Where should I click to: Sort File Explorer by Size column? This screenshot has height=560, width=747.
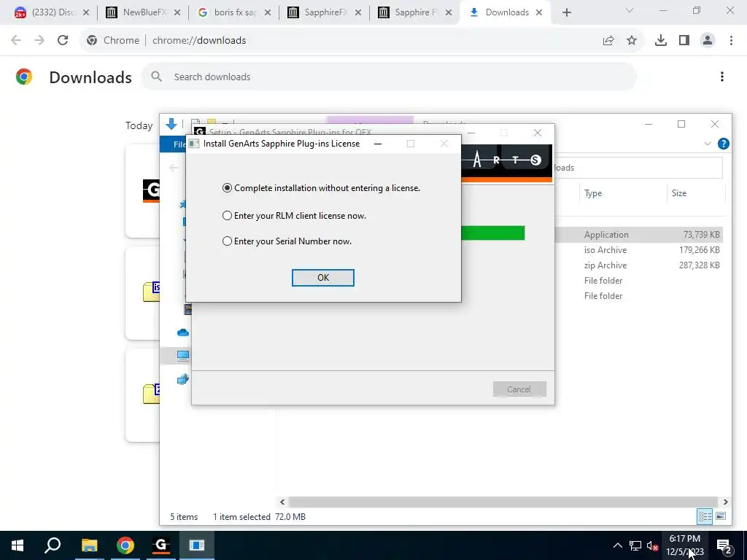694,193
